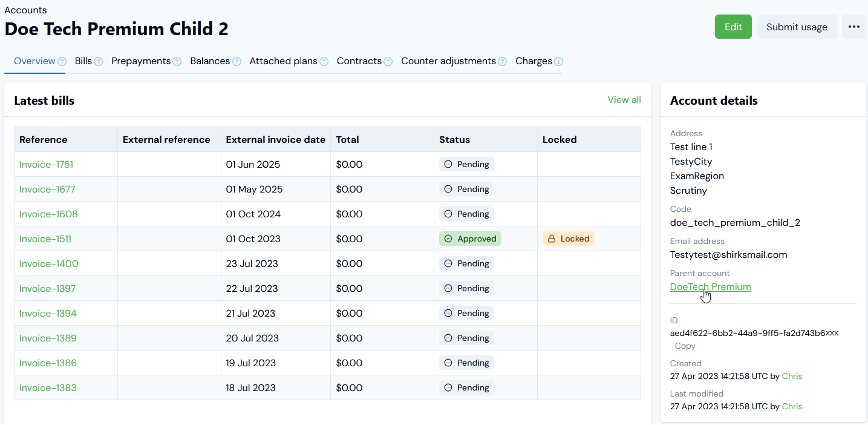Click Approved status badge for Invoice-1511
Image resolution: width=868 pixels, height=425 pixels.
[x=470, y=239]
